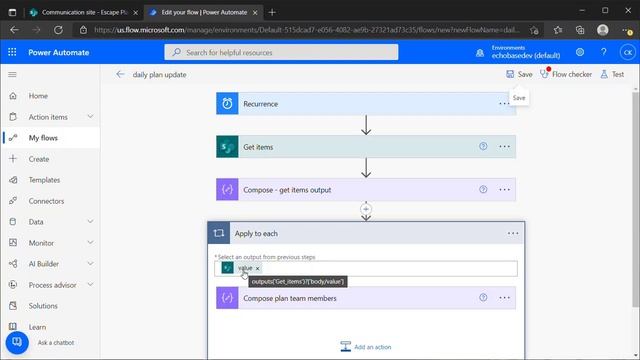Open the app launcher waffle icon
The image size is (640, 360).
click(12, 52)
